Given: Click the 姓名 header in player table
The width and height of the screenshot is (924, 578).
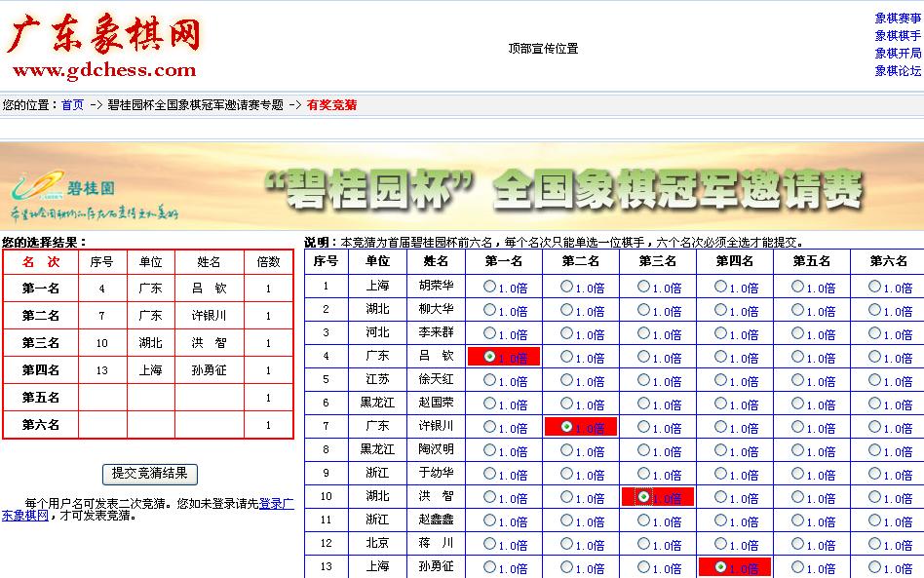Looking at the screenshot, I should coord(436,261).
